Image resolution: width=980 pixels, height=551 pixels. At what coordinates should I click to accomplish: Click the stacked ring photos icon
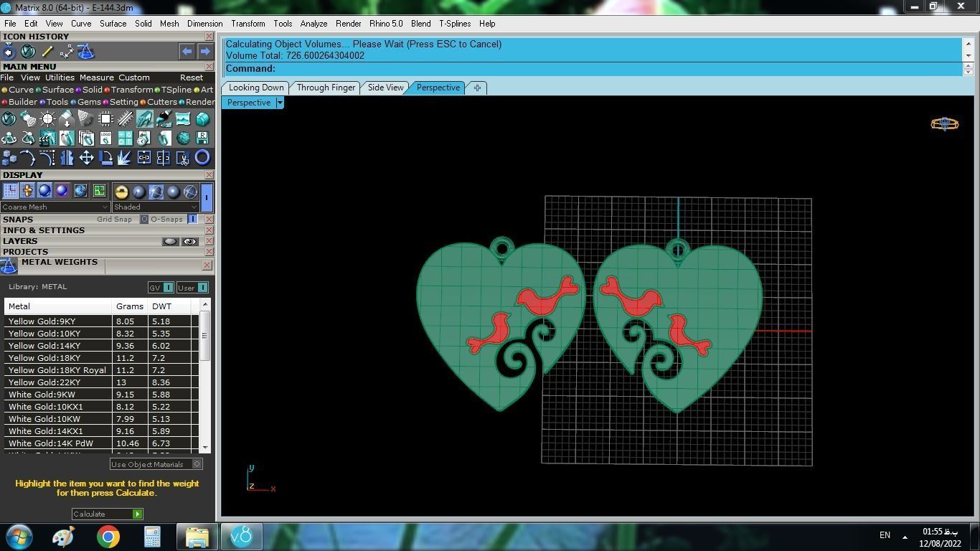86,138
